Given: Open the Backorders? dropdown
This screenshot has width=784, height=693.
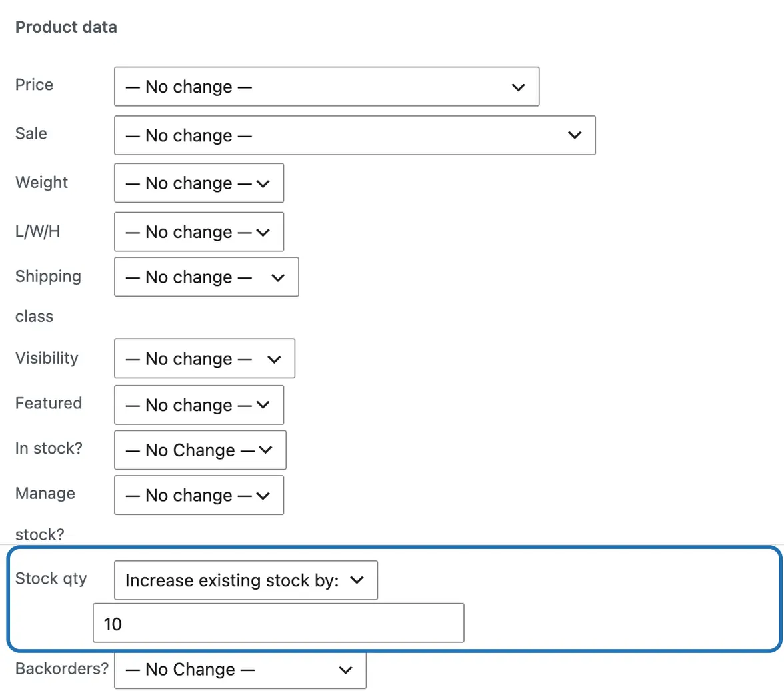Looking at the screenshot, I should (x=240, y=670).
